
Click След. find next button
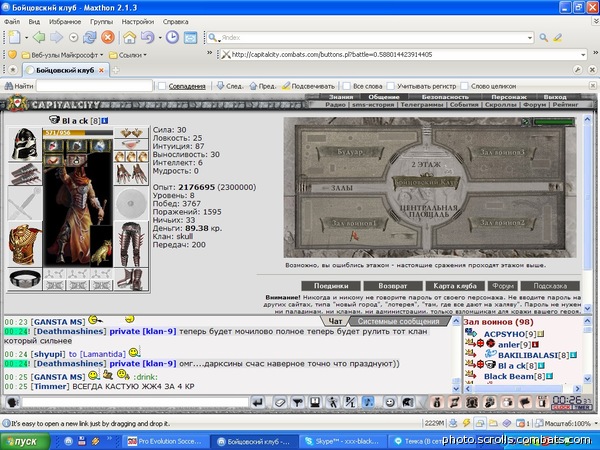coord(230,86)
